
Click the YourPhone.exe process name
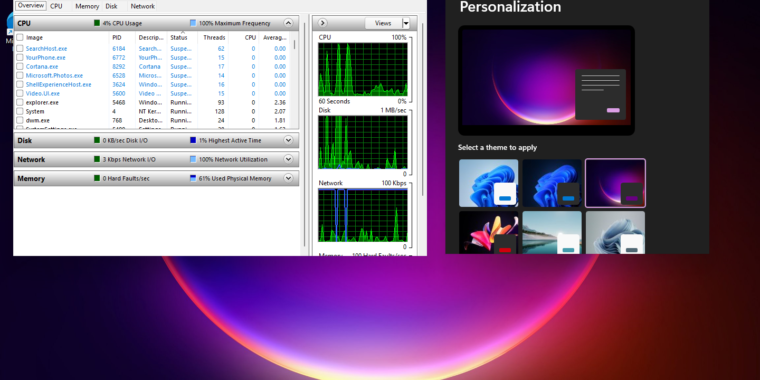tap(46, 58)
